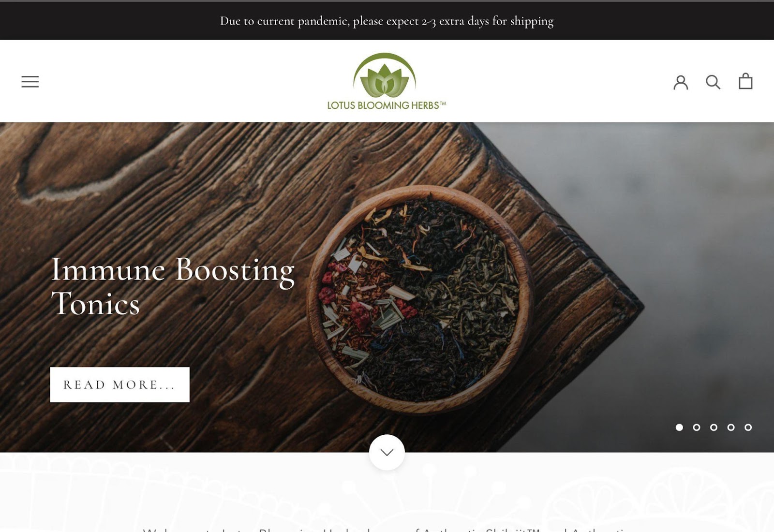Click the round down-chevron scroll button
The image size is (774, 532).
click(387, 452)
